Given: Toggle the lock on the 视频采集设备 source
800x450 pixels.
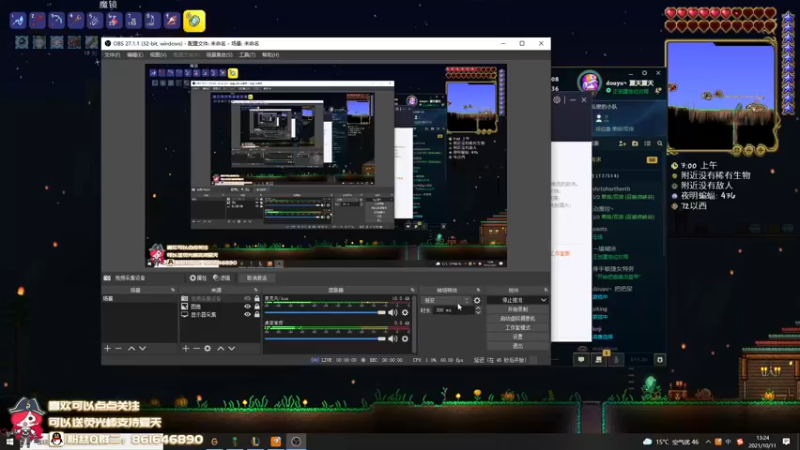Looking at the screenshot, I should pos(257,298).
